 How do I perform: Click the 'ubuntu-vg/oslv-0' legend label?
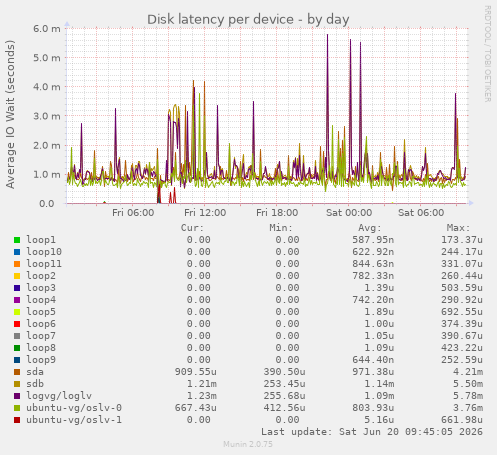click(74, 408)
